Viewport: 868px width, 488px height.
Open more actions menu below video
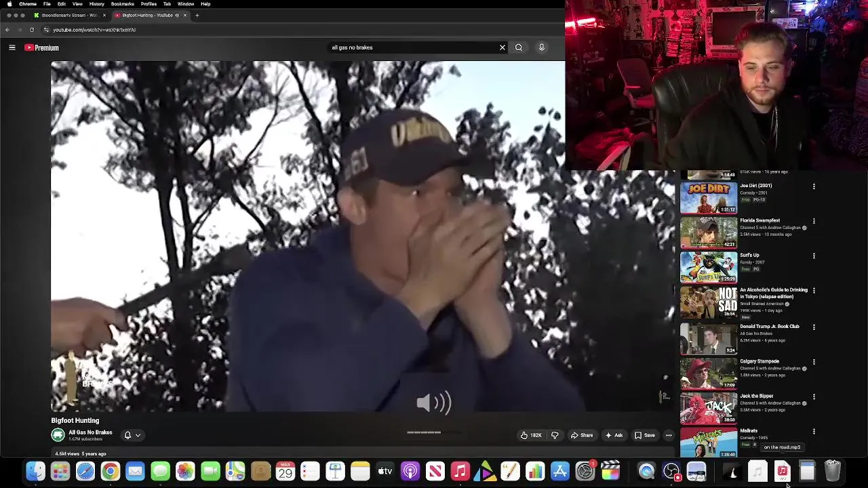(669, 435)
